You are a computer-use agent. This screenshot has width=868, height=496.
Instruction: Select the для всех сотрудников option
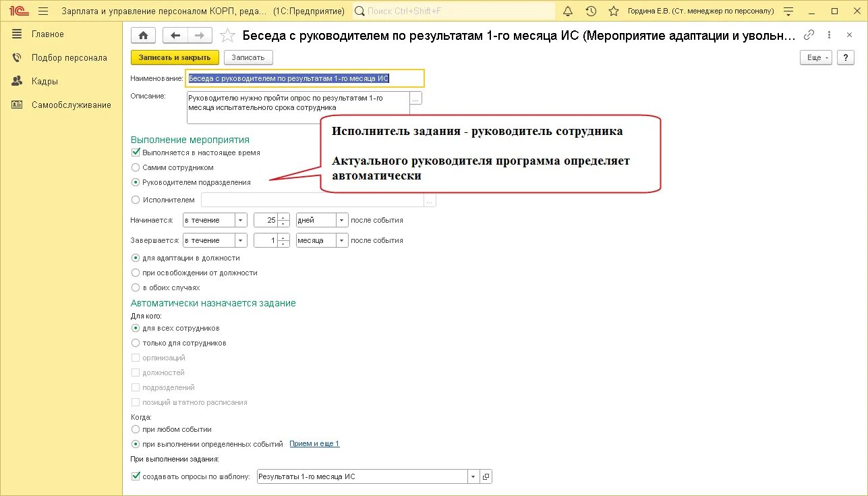point(136,328)
